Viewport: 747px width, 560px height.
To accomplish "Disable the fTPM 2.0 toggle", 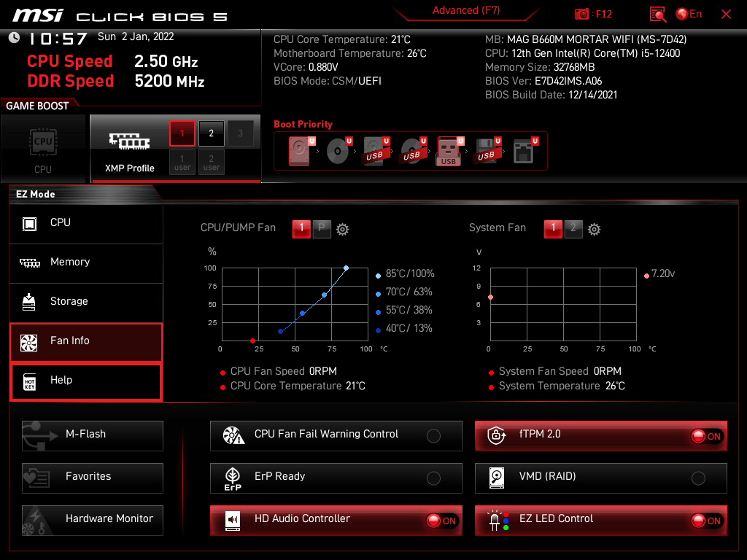I will pyautogui.click(x=706, y=436).
